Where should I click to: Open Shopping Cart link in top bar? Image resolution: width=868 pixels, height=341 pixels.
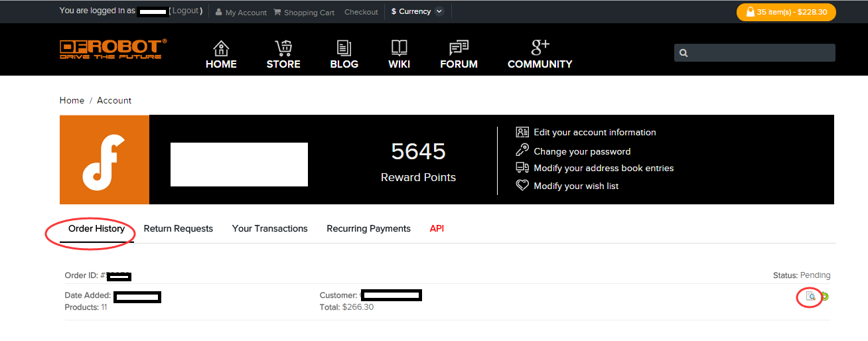click(x=304, y=12)
